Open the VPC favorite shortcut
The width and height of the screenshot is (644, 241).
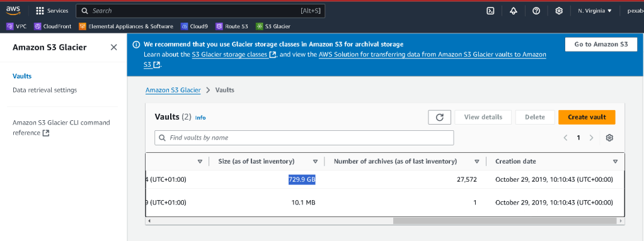click(x=17, y=26)
